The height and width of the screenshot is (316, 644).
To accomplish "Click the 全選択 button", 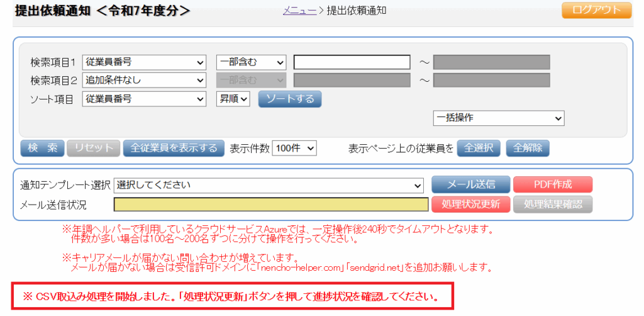I will point(479,148).
